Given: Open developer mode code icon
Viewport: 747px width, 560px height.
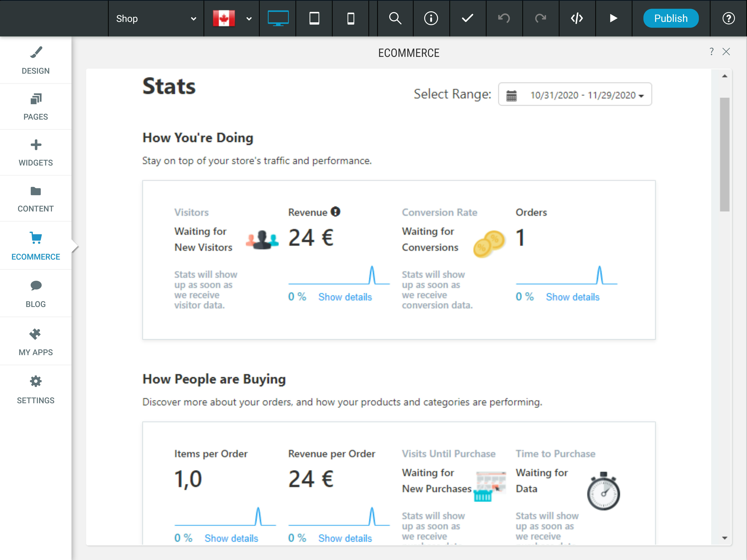Looking at the screenshot, I should click(x=577, y=18).
